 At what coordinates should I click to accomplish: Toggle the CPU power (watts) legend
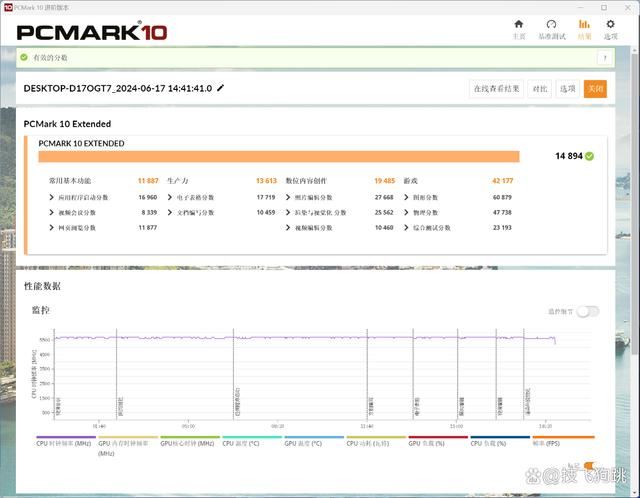tap(376, 442)
